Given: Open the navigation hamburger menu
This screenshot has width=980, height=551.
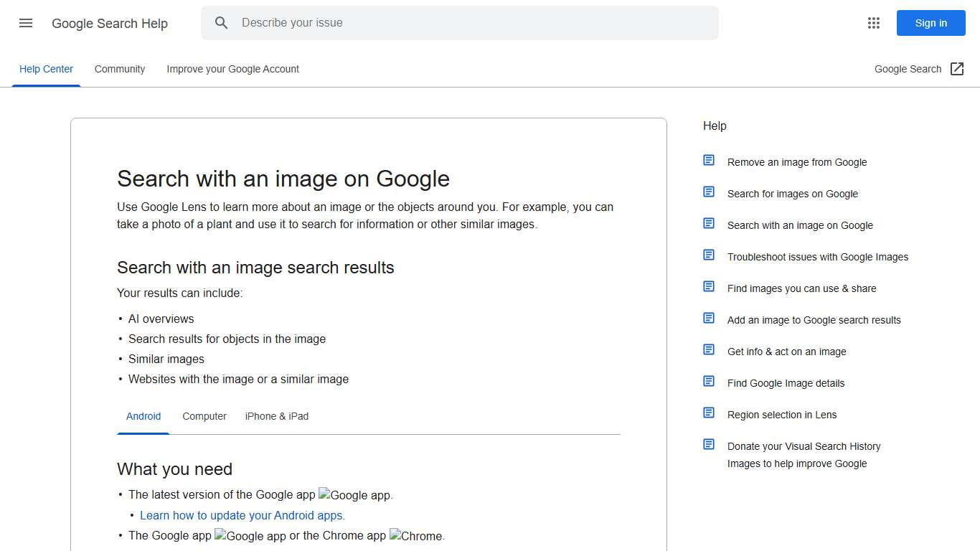Looking at the screenshot, I should (25, 23).
